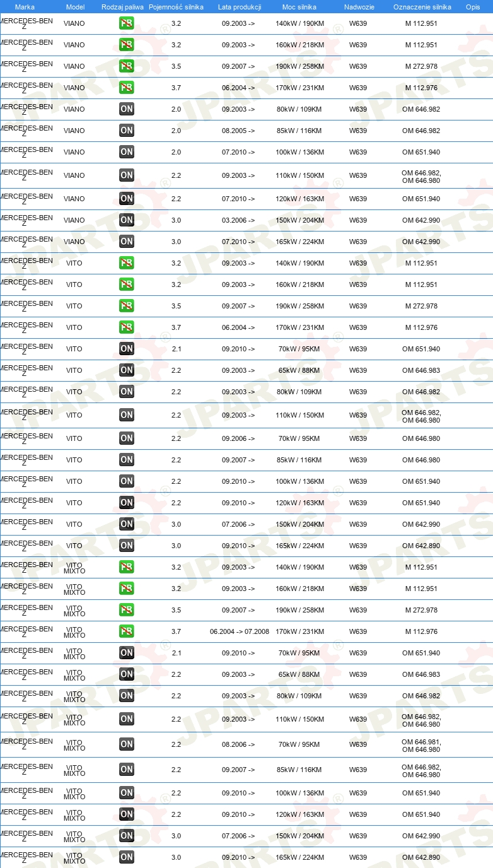This screenshot has height=868, width=493.
Task: Click the Lata produkcji column header
Action: (x=240, y=7)
